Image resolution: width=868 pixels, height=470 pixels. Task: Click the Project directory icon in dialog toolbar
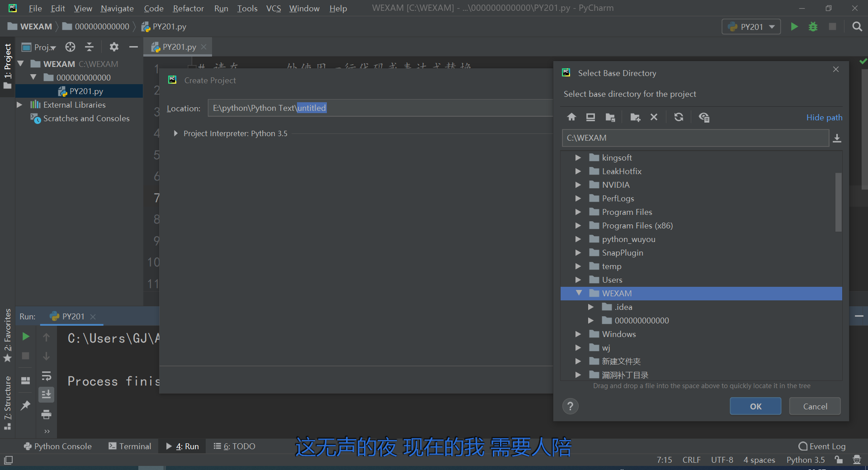point(610,117)
